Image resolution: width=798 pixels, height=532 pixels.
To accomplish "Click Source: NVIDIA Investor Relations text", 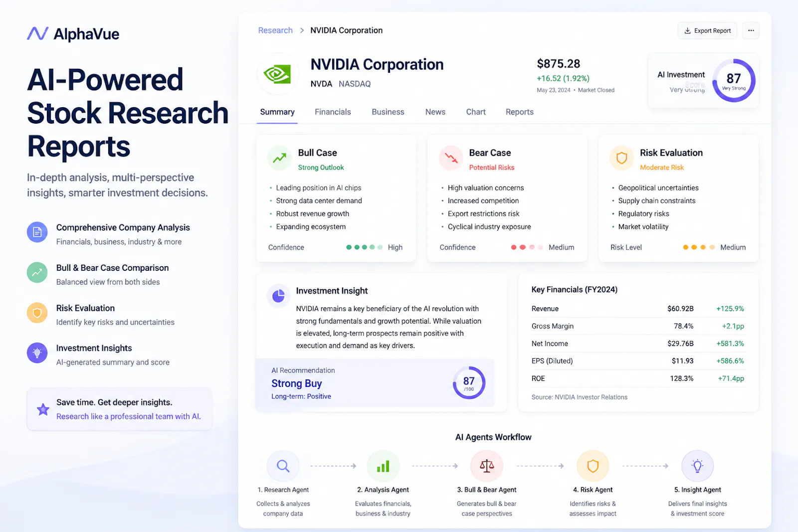I will click(579, 397).
